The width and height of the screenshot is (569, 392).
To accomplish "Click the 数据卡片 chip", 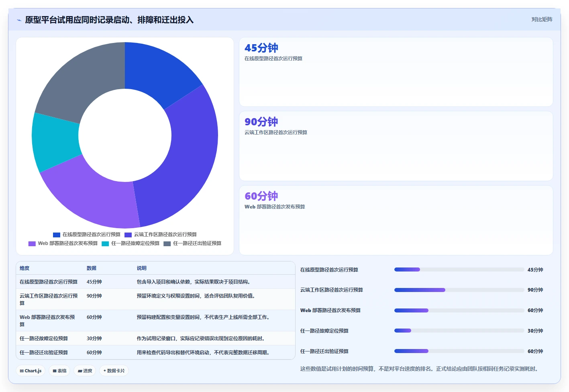I will (114, 371).
